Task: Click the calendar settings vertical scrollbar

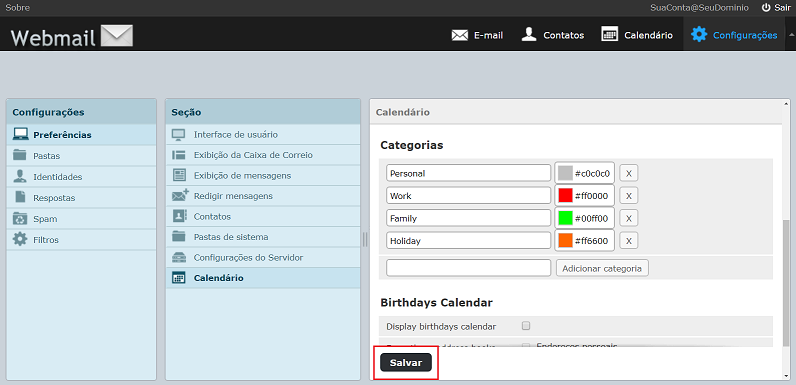Action: coord(786,283)
